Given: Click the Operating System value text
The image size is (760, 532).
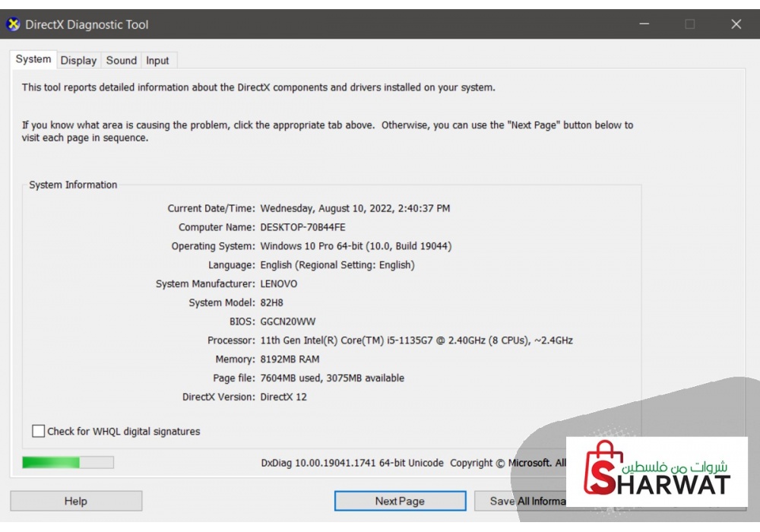Looking at the screenshot, I should [x=356, y=246].
